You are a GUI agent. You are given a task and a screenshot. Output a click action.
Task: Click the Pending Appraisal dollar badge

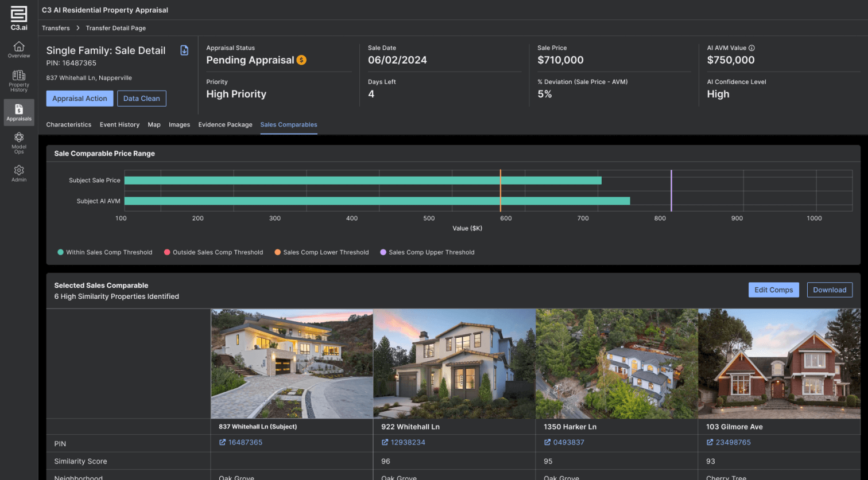301,60
